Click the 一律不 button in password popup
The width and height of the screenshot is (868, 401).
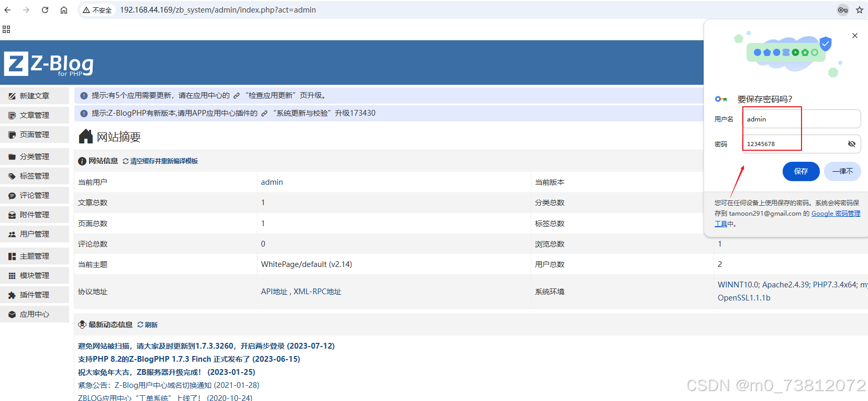point(842,171)
